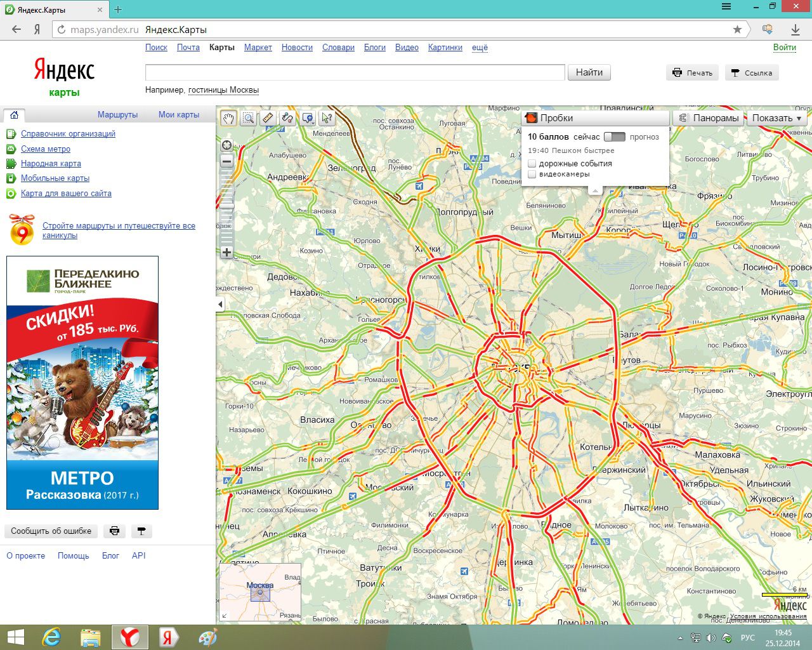Open Карта для вашего сайта link
The width and height of the screenshot is (812, 650).
click(66, 194)
